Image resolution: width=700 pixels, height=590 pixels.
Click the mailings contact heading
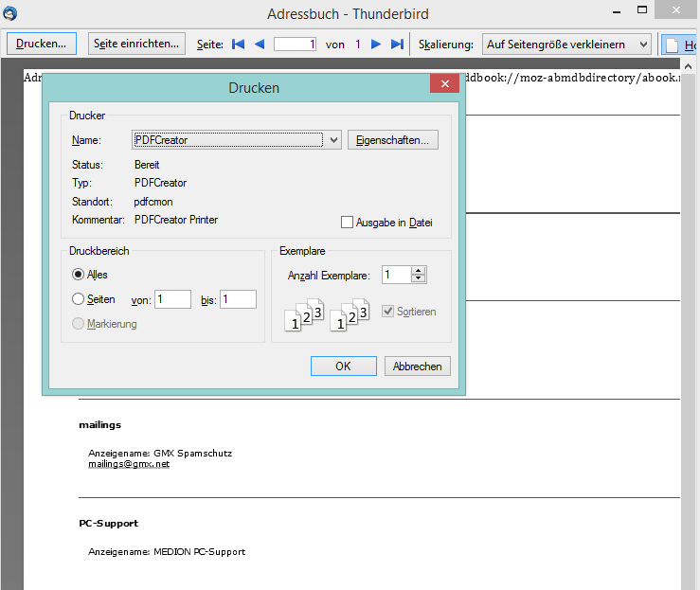(x=100, y=424)
